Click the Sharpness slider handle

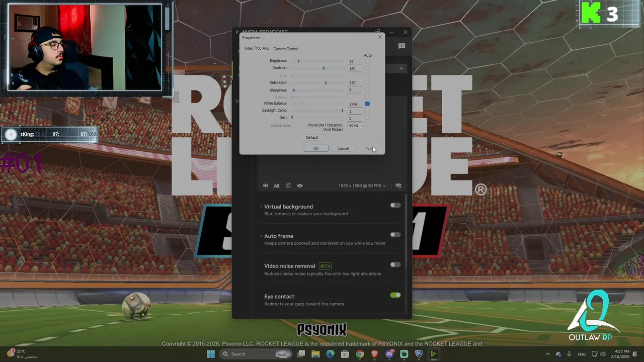click(294, 90)
